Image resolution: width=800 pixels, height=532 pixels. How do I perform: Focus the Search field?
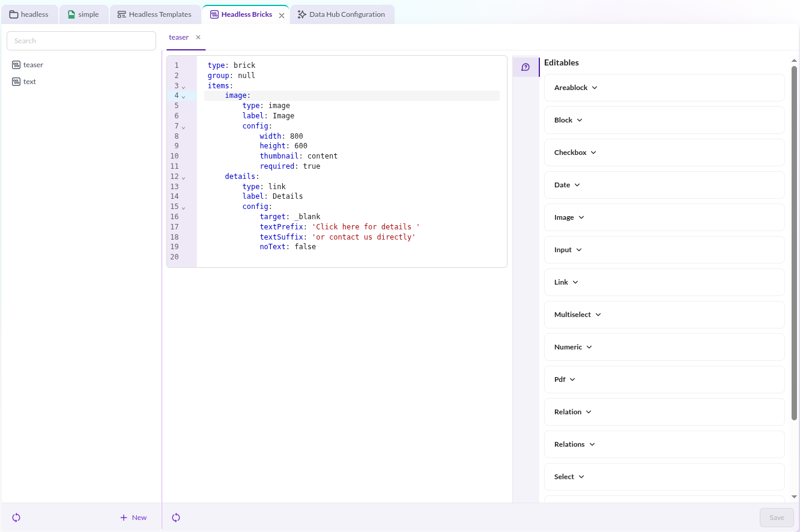pos(81,41)
